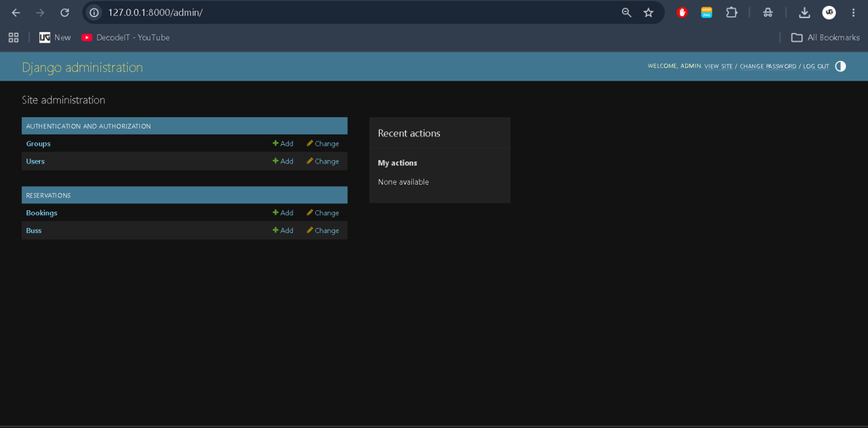Open the red hand ad-blocker extension
The image size is (868, 428).
click(682, 12)
